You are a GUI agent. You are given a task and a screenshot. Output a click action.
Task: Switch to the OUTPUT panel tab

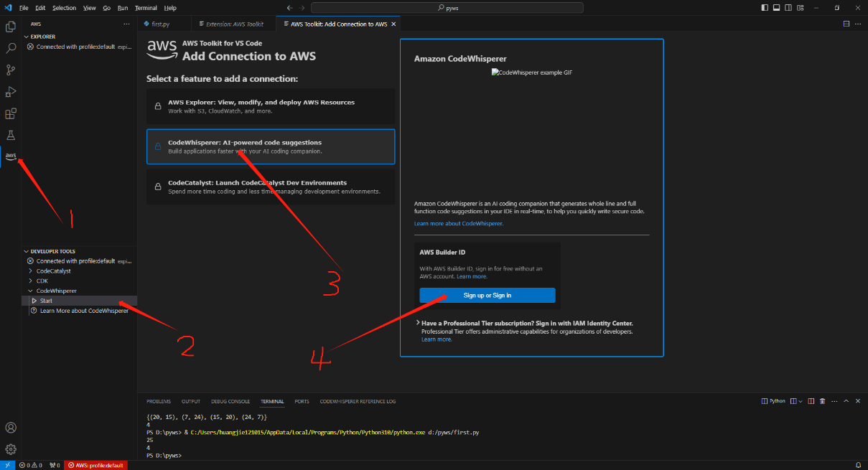[191, 401]
